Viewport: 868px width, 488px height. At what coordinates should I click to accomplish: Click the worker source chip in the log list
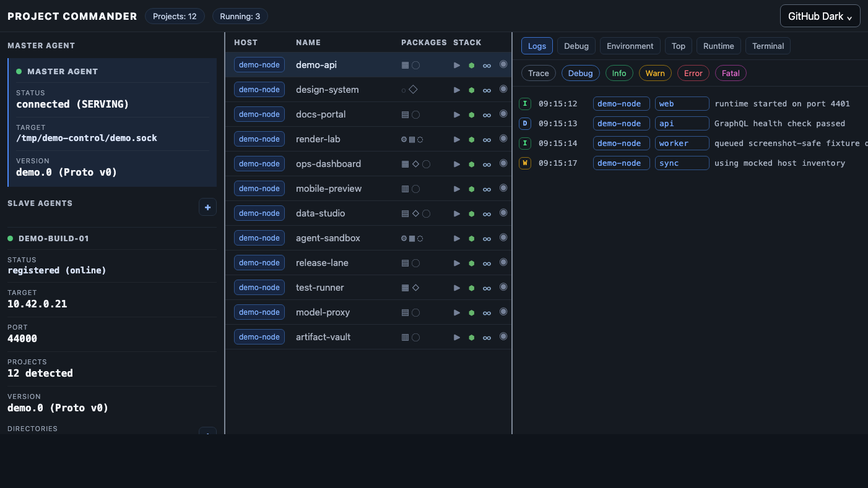[682, 143]
